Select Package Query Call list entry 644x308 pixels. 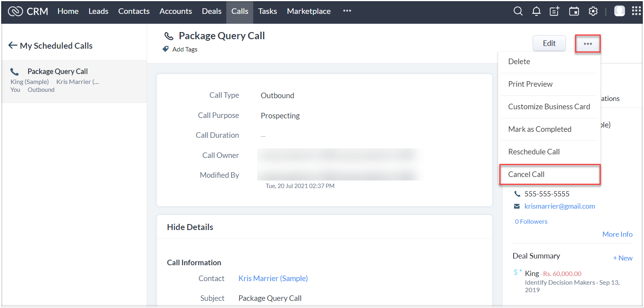coord(57,71)
